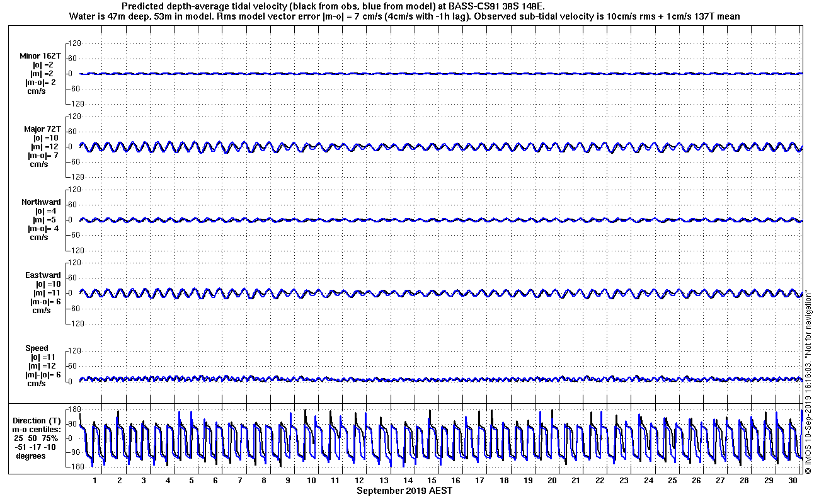
Task: Click the 120 tick on the Speed axis
Action: coord(75,351)
